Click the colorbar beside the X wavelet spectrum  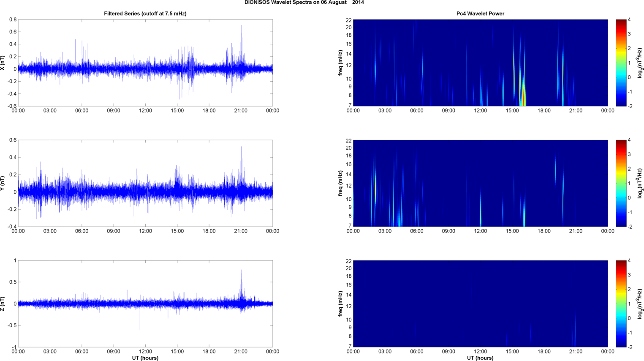[x=621, y=63]
